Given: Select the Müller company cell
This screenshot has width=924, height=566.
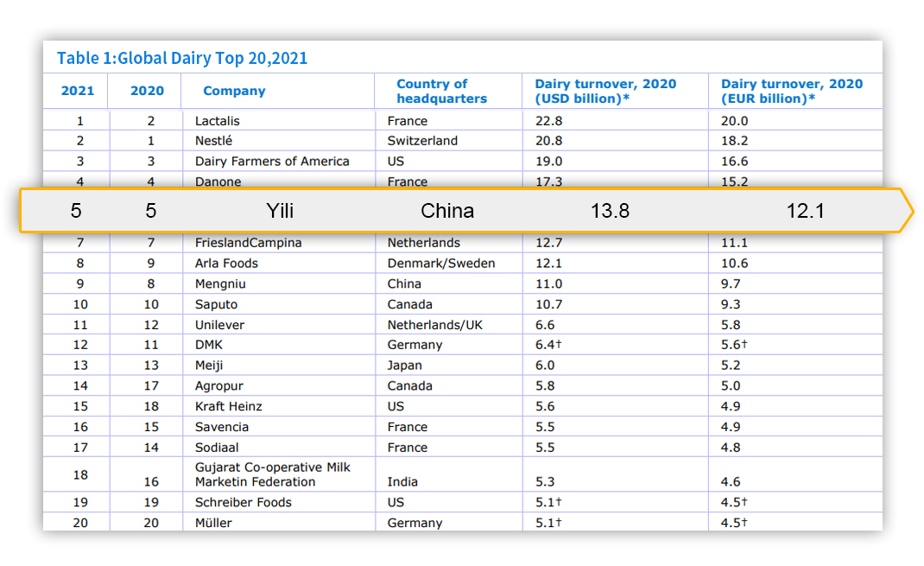Looking at the screenshot, I should click(x=213, y=523).
